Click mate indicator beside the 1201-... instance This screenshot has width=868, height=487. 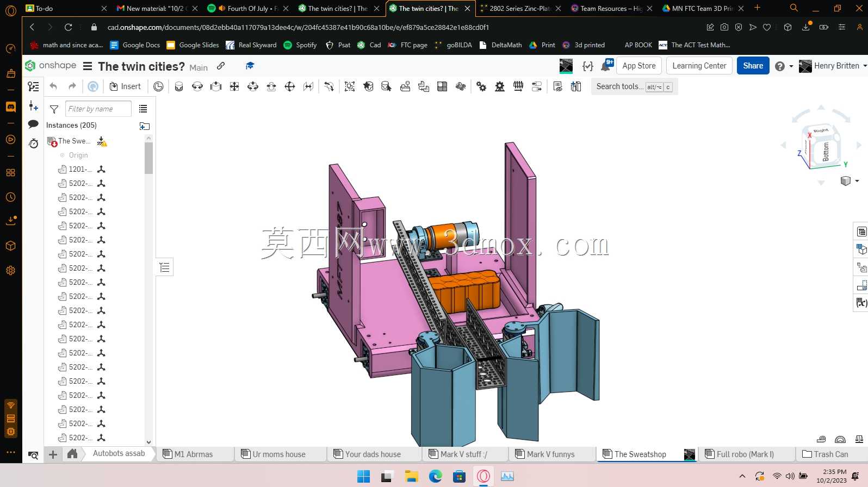click(101, 169)
